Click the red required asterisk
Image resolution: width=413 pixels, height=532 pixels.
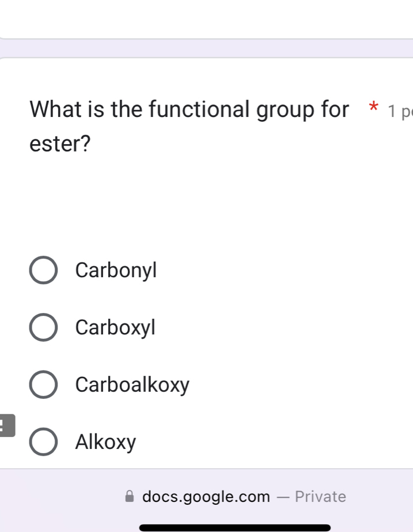tap(374, 108)
